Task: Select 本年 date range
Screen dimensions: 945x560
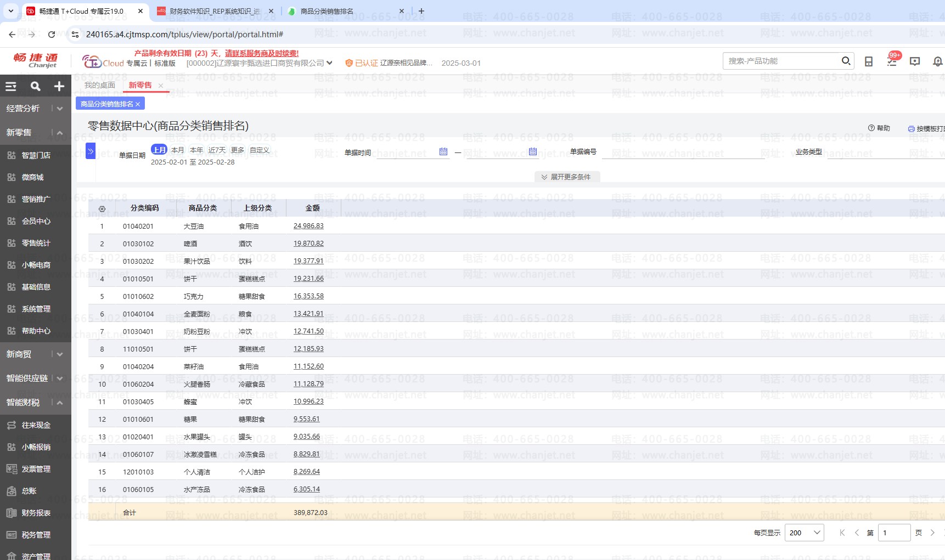Action: 196,150
